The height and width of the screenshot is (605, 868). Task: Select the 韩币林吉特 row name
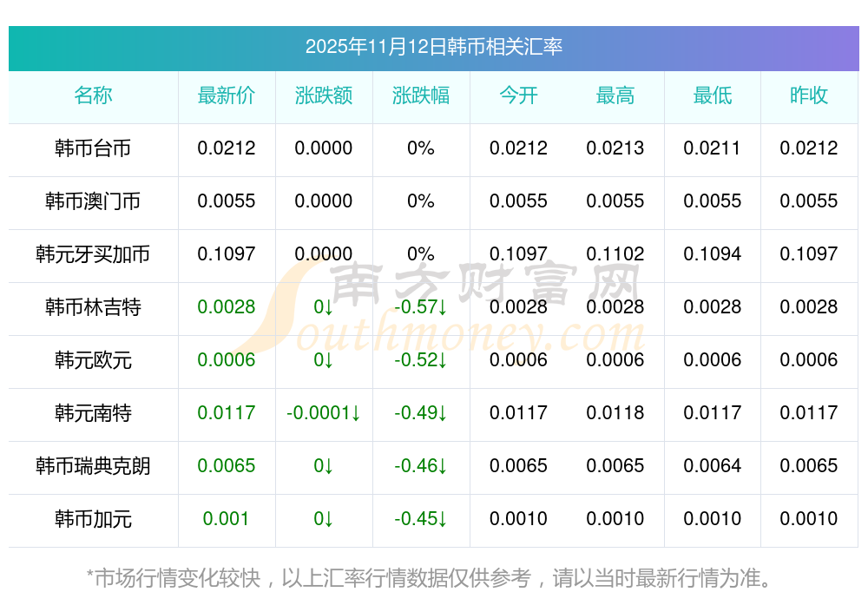tap(93, 307)
